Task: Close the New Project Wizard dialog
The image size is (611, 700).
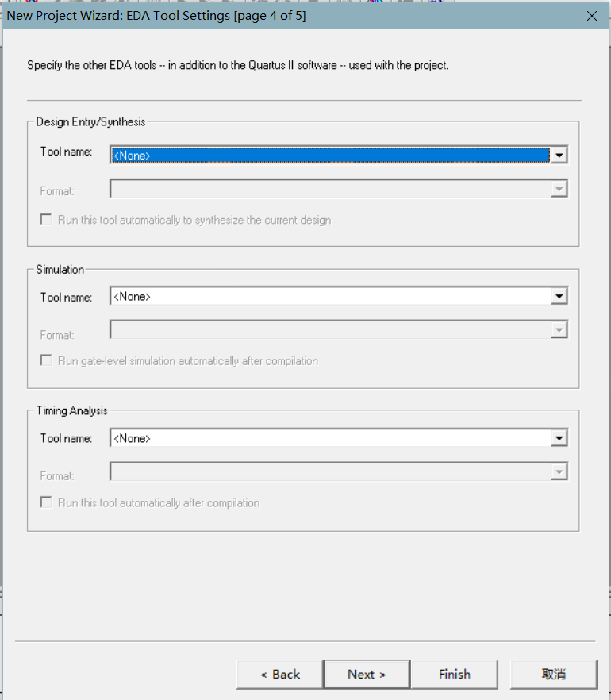Action: pos(592,16)
